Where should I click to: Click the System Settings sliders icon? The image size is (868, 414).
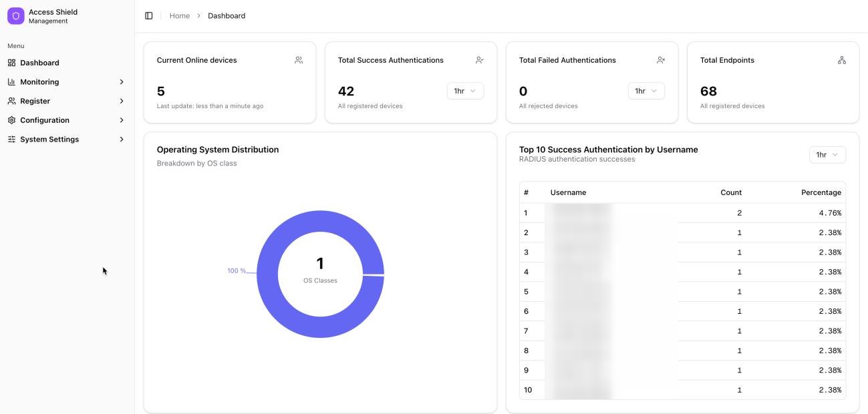tap(11, 140)
